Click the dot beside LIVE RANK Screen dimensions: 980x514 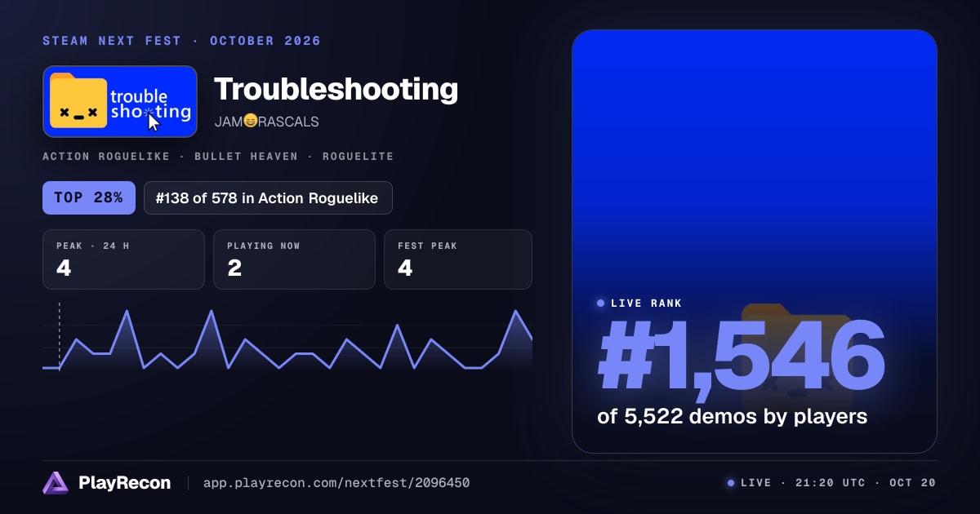(x=601, y=304)
